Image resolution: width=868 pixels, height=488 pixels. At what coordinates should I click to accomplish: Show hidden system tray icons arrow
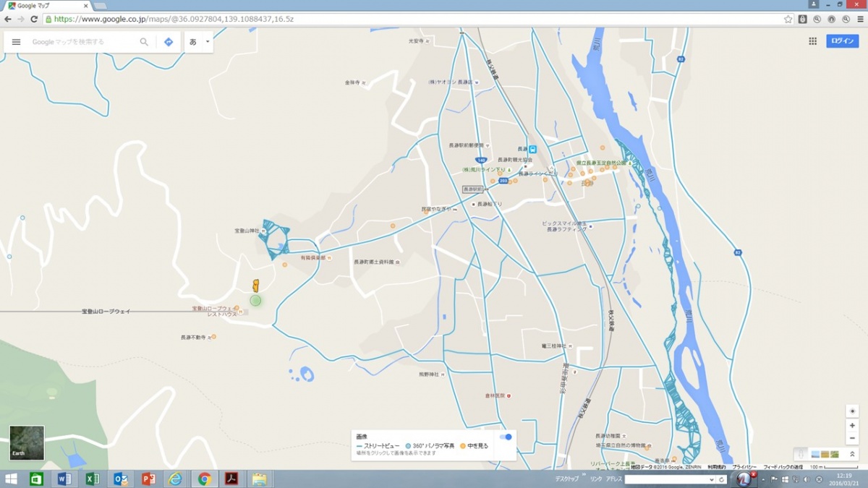(x=762, y=479)
